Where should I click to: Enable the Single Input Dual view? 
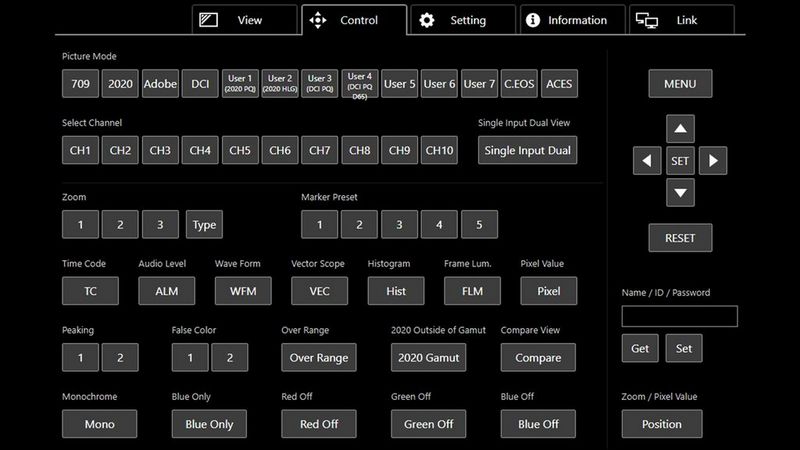coord(527,151)
